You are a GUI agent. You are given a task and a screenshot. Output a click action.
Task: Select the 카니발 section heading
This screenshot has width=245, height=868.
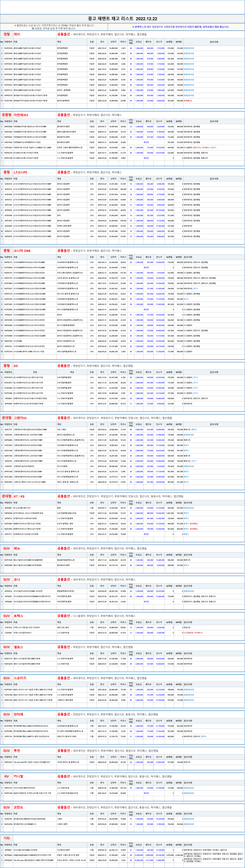[19, 776]
